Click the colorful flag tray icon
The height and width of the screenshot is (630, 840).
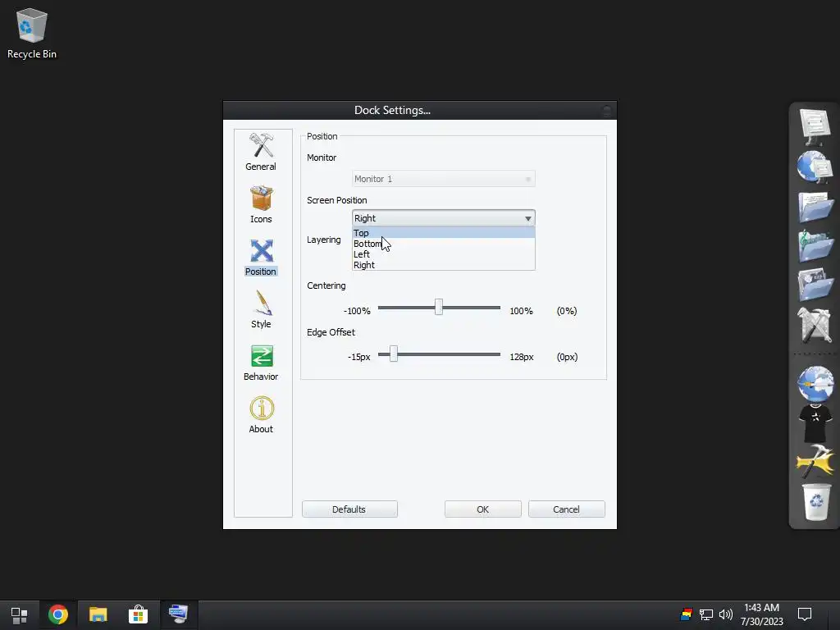(687, 614)
